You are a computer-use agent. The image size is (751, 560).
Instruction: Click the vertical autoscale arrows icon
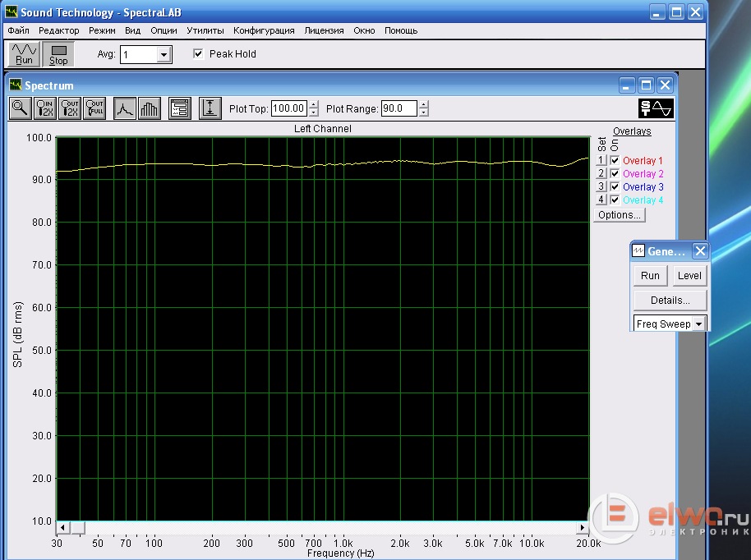pyautogui.click(x=210, y=108)
